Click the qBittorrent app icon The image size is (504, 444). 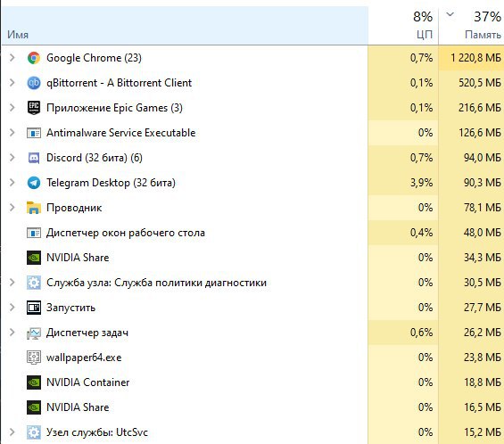pyautogui.click(x=34, y=83)
